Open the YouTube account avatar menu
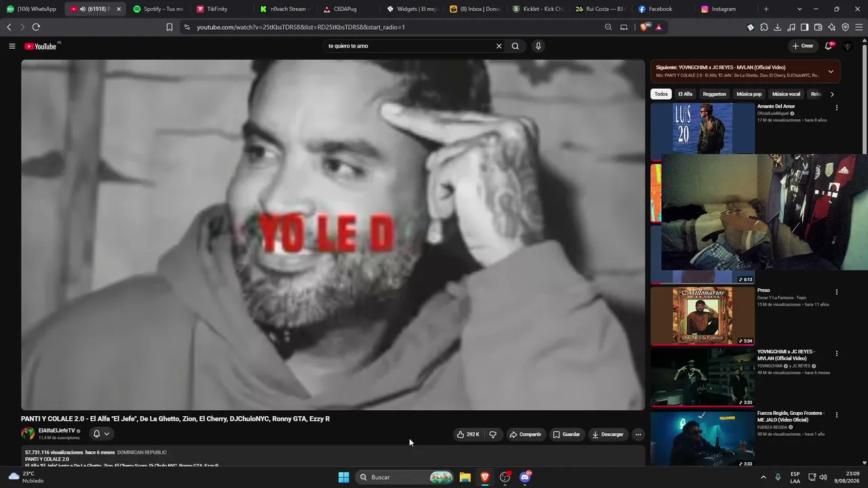868x488 pixels. point(848,46)
